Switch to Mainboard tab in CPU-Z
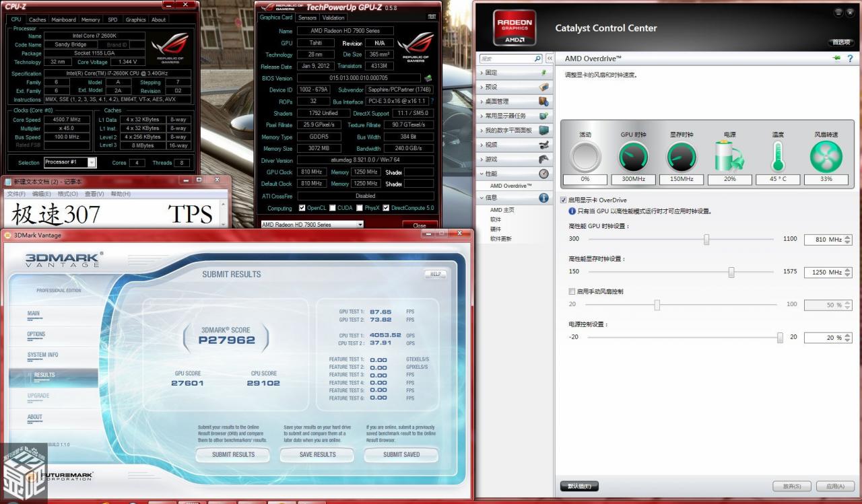862x504 pixels. click(x=64, y=20)
